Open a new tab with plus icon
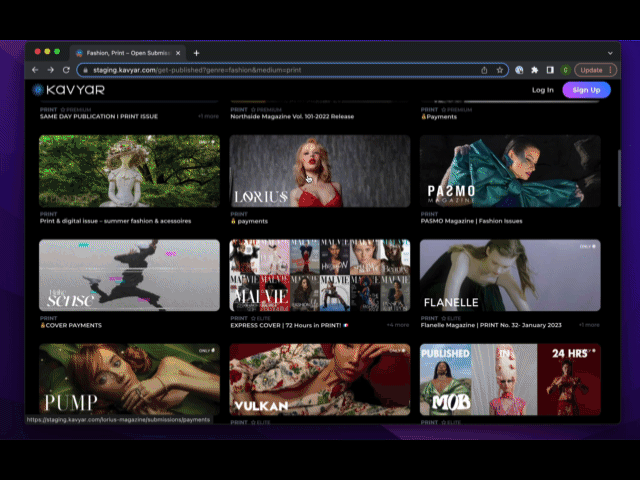This screenshot has height=480, width=640. (196, 53)
